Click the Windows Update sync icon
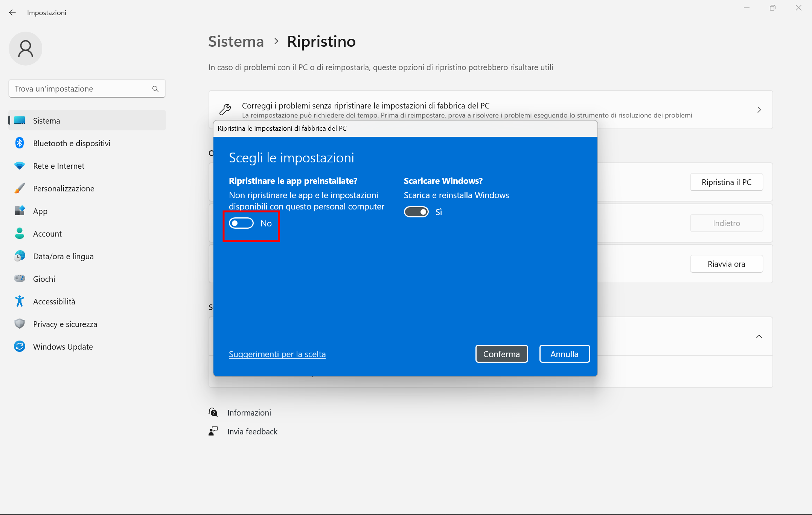The height and width of the screenshot is (515, 812). point(20,347)
